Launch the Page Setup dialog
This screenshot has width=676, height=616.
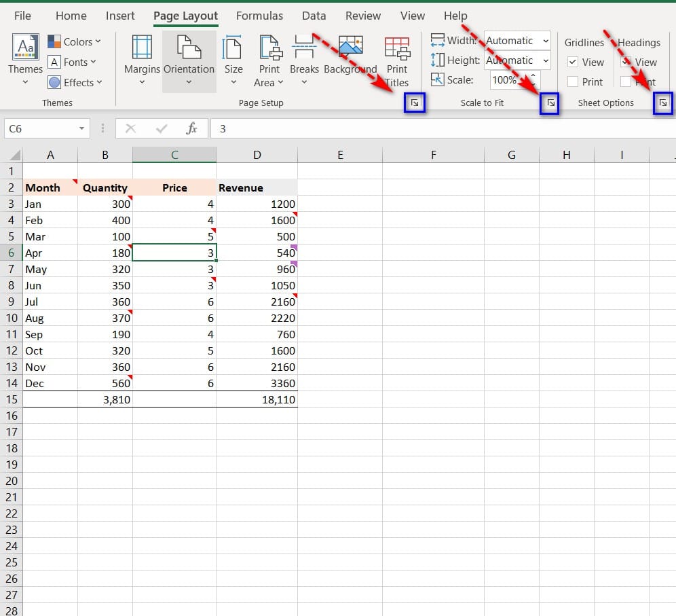415,103
